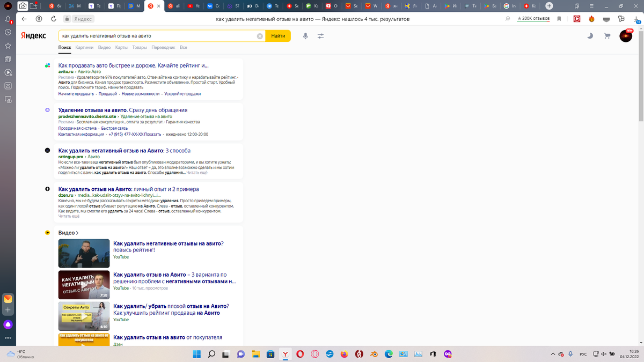The image size is (644, 362).
Task: Switch to Переводчик search tab
Action: pyautogui.click(x=163, y=48)
